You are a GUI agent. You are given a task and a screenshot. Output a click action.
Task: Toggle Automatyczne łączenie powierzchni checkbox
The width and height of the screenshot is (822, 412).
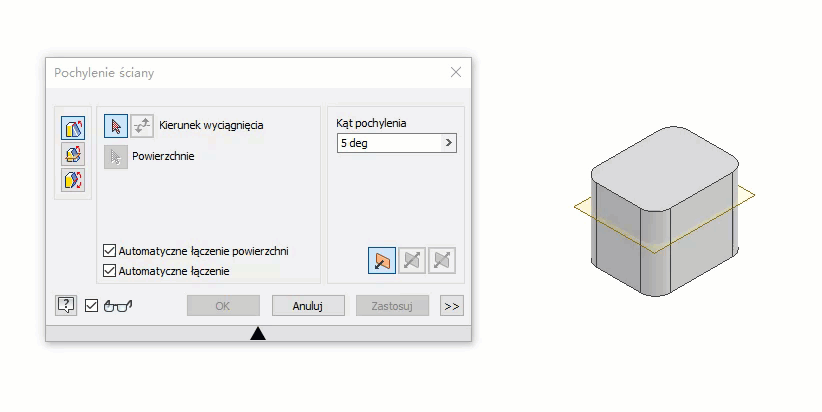[x=109, y=251]
